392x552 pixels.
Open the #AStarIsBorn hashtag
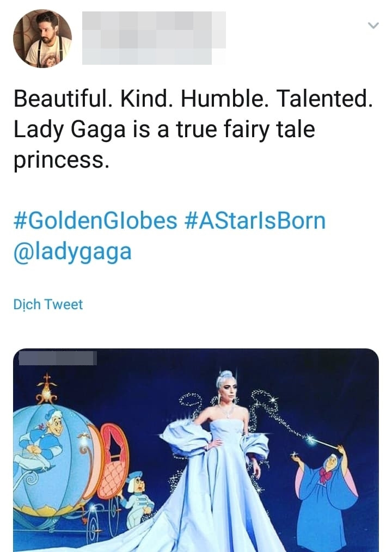point(255,221)
